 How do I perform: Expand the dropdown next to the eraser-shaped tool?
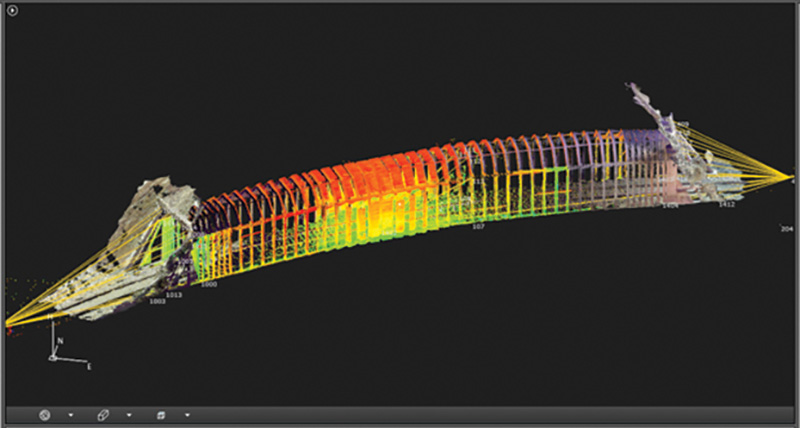pyautogui.click(x=128, y=414)
